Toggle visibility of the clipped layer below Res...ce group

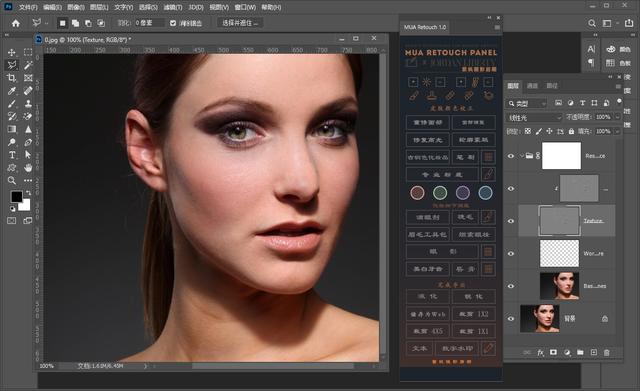511,189
